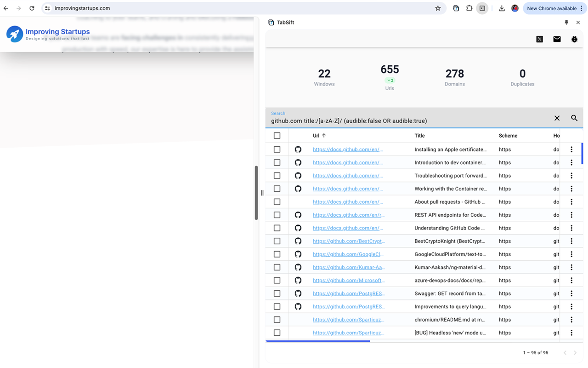This screenshot has height=368, width=588.
Task: Sort by the Url column header
Action: click(x=316, y=136)
